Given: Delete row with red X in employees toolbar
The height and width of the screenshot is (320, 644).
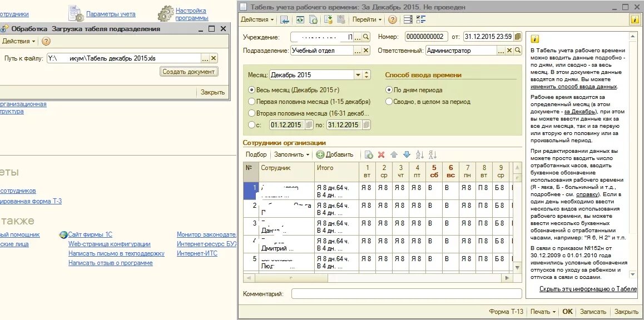Looking at the screenshot, I should pyautogui.click(x=381, y=154).
